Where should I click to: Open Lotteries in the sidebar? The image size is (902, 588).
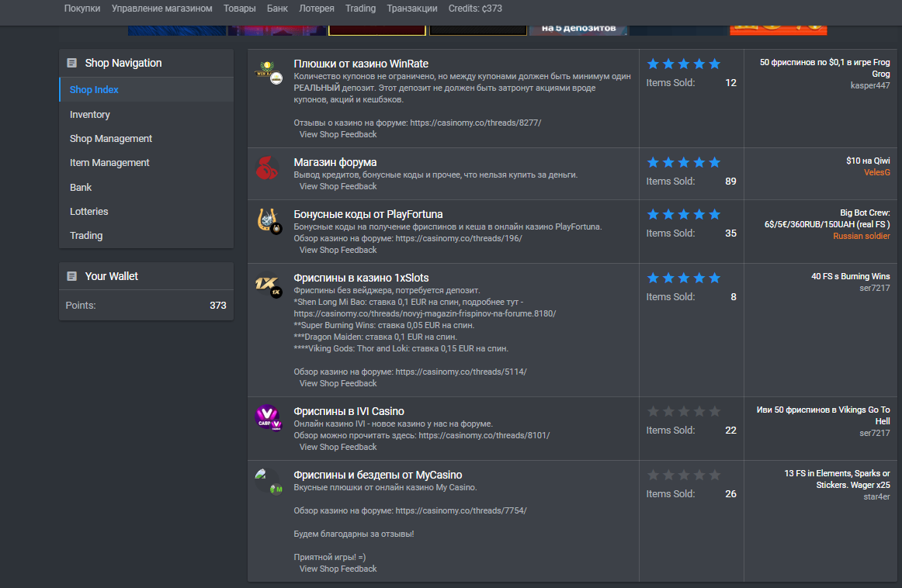pos(147,212)
